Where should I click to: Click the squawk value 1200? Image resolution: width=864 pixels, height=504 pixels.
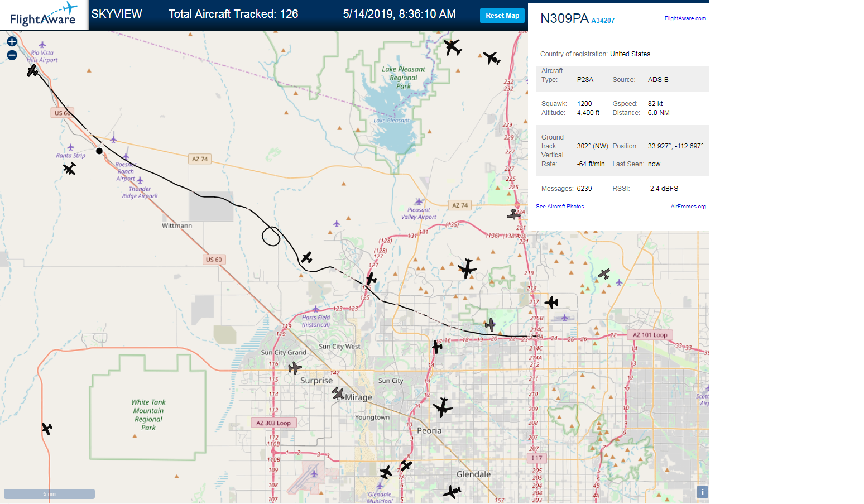click(x=584, y=104)
